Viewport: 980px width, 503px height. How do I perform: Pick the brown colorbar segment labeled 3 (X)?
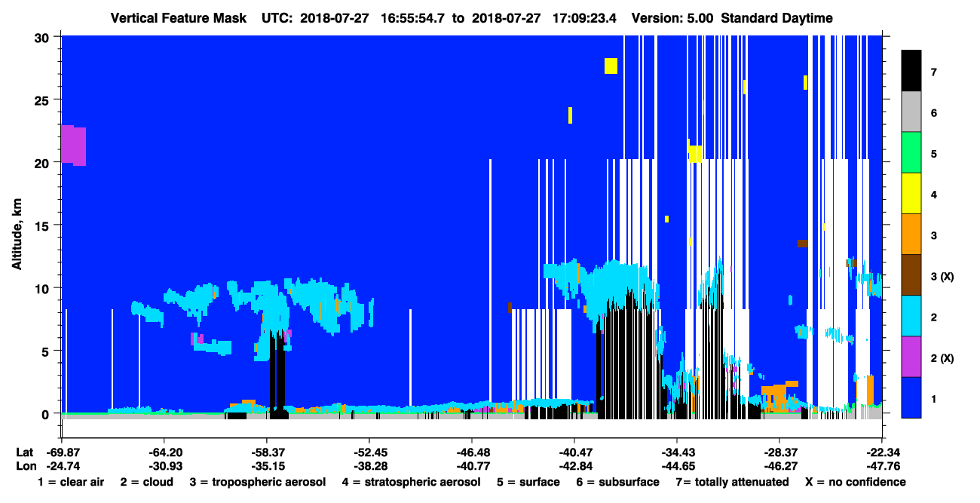pos(911,275)
